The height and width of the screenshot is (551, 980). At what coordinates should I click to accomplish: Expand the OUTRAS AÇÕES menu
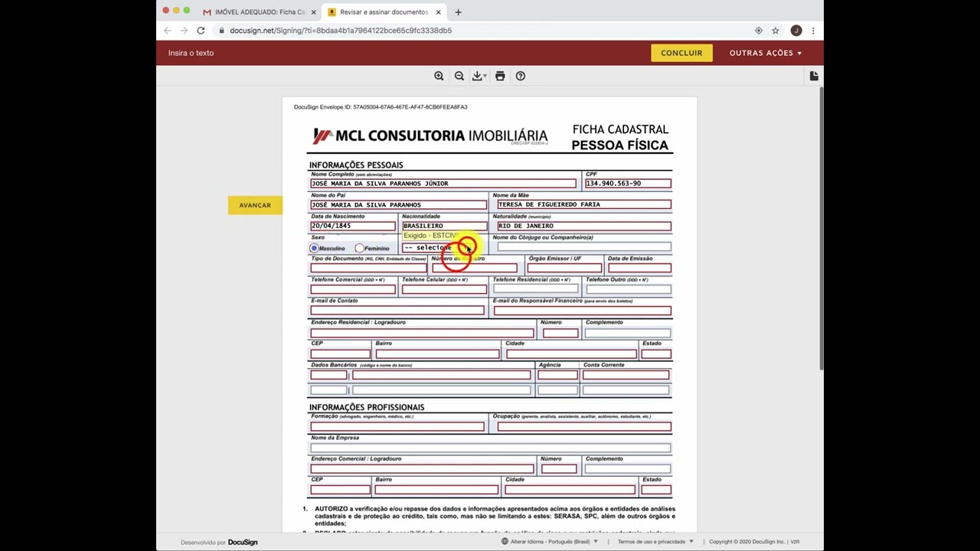766,53
